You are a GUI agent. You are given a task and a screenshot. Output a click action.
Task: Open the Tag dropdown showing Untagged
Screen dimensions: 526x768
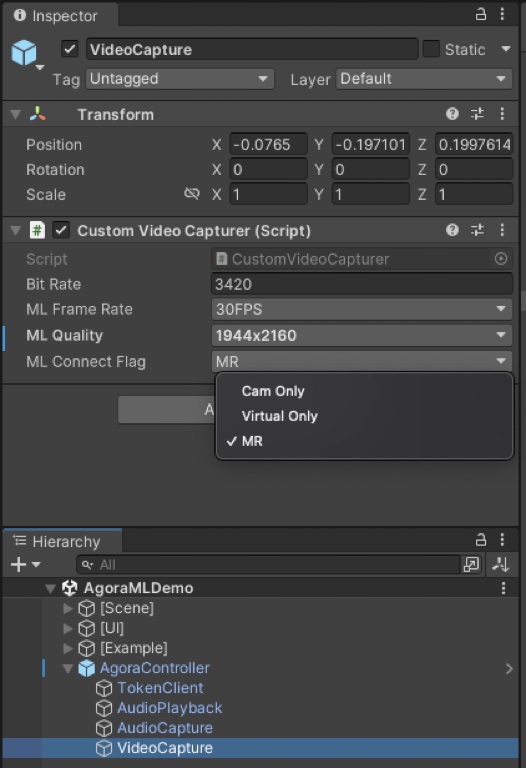pyautogui.click(x=180, y=79)
